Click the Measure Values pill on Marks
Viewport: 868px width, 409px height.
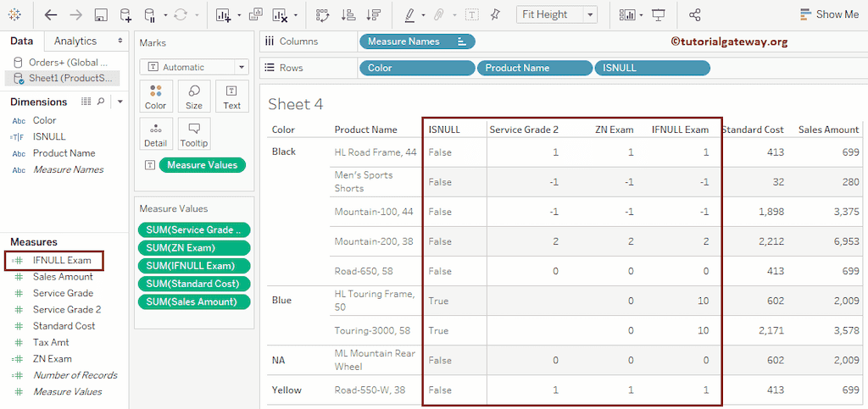pos(202,165)
